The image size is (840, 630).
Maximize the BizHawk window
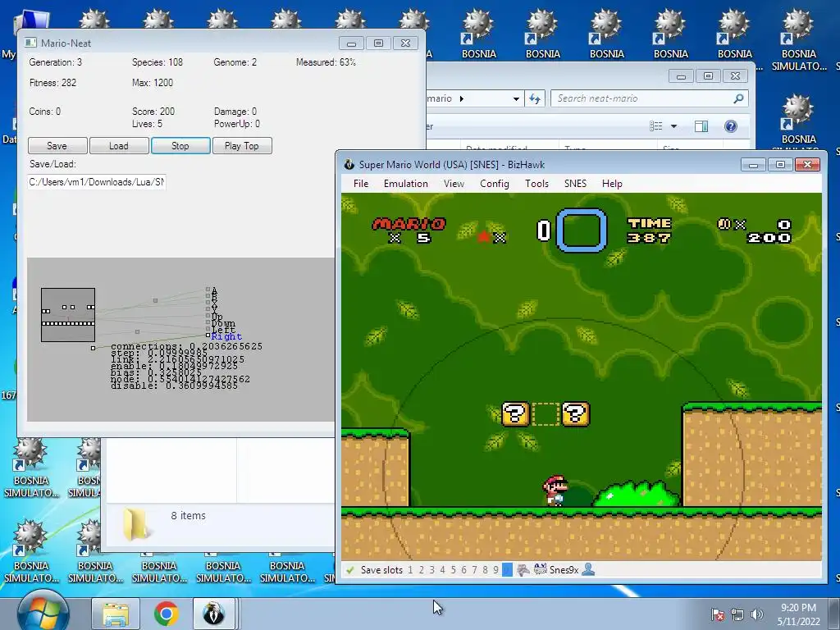(x=781, y=164)
